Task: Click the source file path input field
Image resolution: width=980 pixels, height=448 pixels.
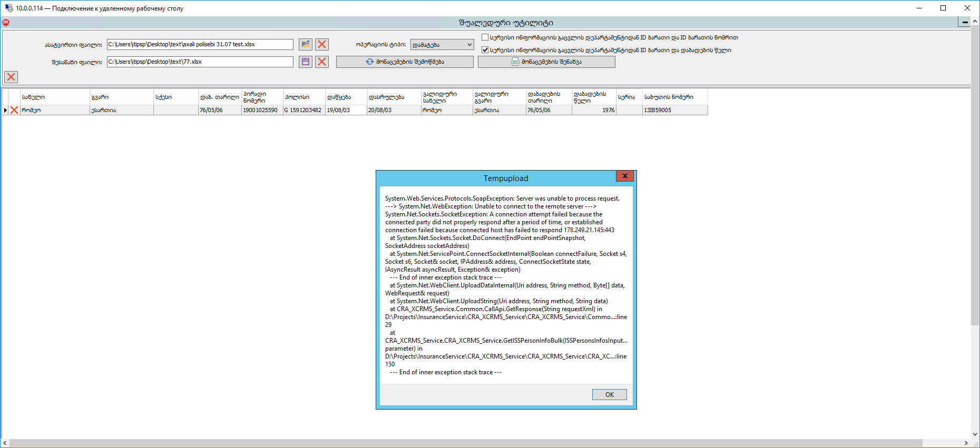Action: (x=200, y=45)
